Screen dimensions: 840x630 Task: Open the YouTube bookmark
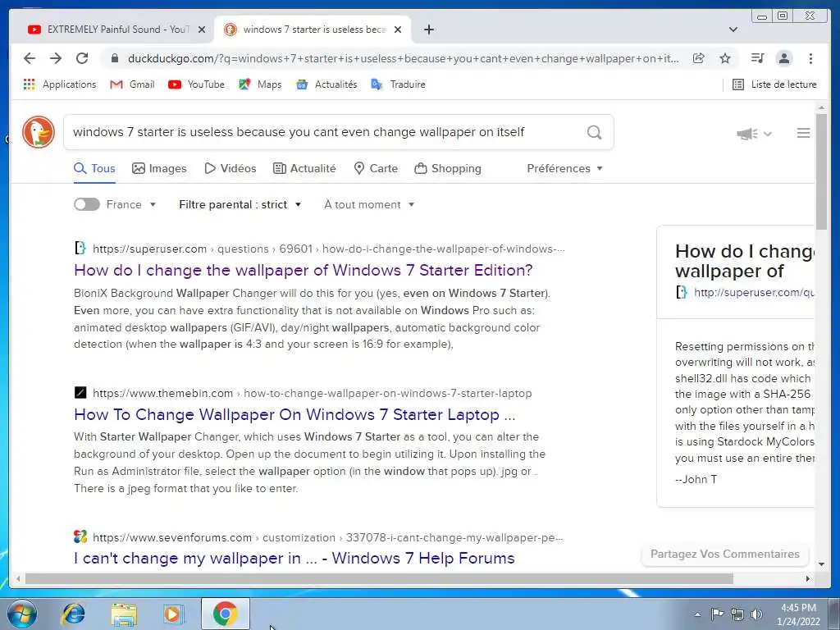coord(196,84)
